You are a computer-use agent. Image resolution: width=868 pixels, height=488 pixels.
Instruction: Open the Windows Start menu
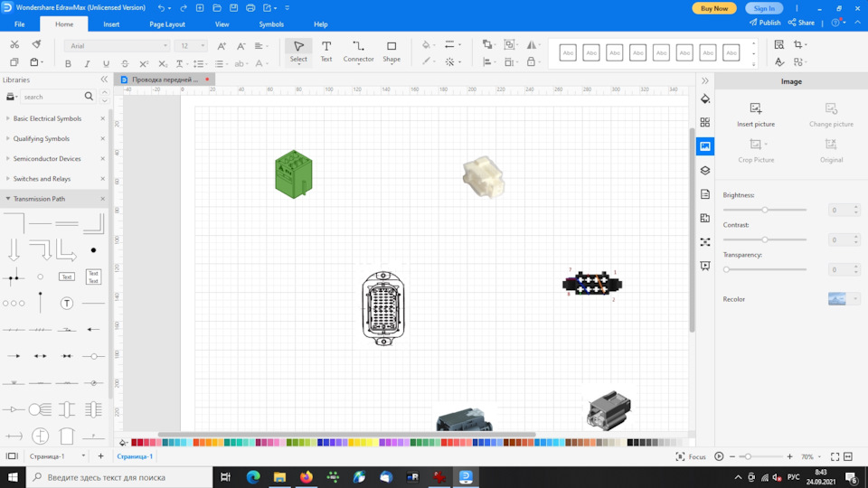click(x=13, y=477)
